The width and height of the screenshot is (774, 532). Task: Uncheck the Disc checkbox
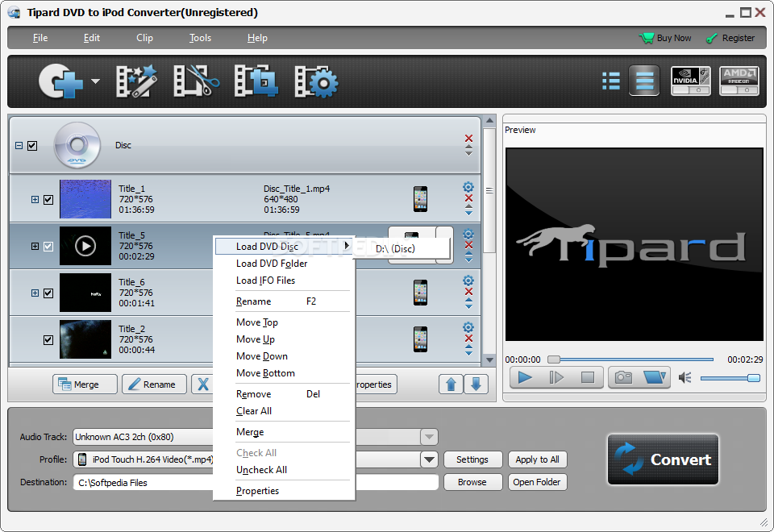coord(32,146)
